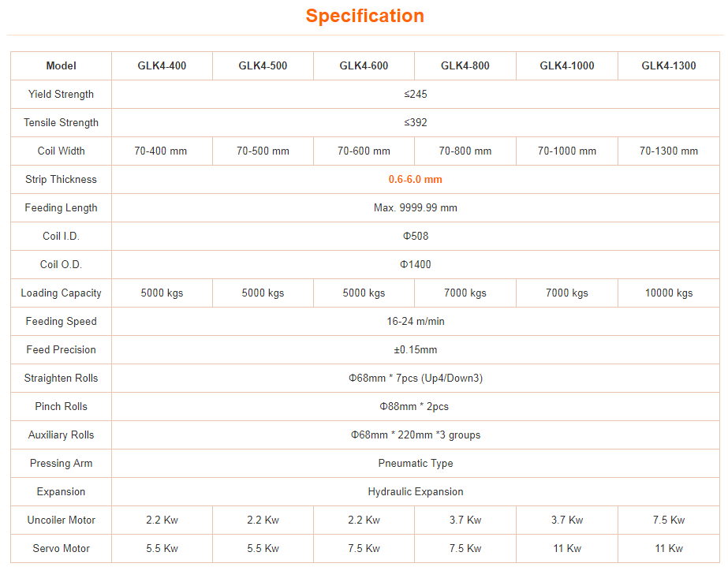Viewport: 728px width, 567px height.
Task: Click the Yield Strength row label
Action: tap(62, 95)
